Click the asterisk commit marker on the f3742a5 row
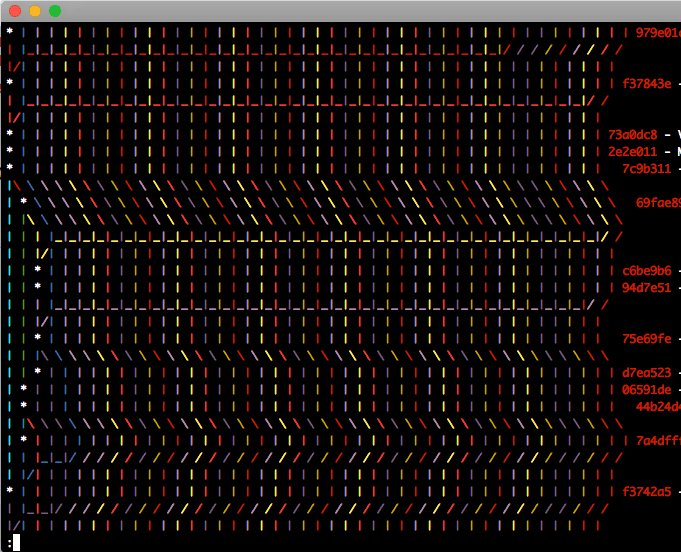Screen dimensions: 681x552 click(x=10, y=490)
